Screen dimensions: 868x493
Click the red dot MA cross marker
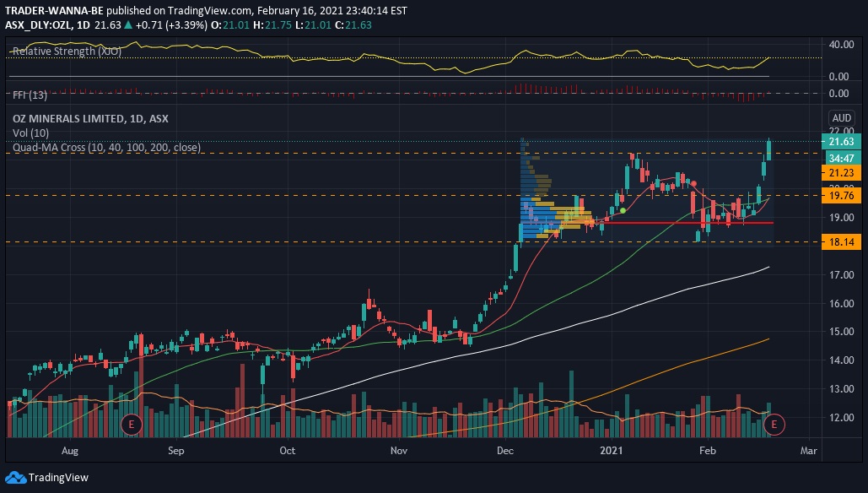click(x=693, y=183)
